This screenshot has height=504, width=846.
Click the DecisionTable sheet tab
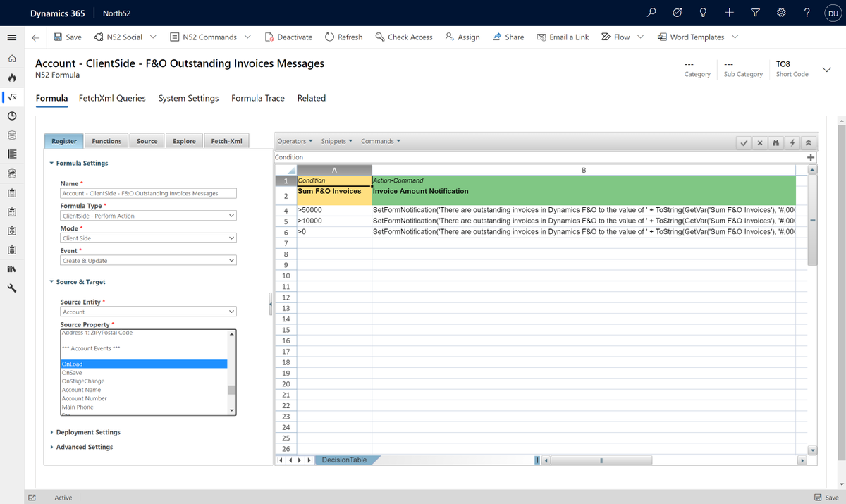point(344,460)
